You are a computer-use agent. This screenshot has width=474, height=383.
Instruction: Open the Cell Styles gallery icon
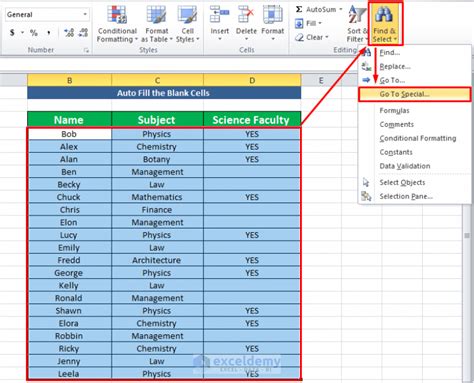coord(187,15)
